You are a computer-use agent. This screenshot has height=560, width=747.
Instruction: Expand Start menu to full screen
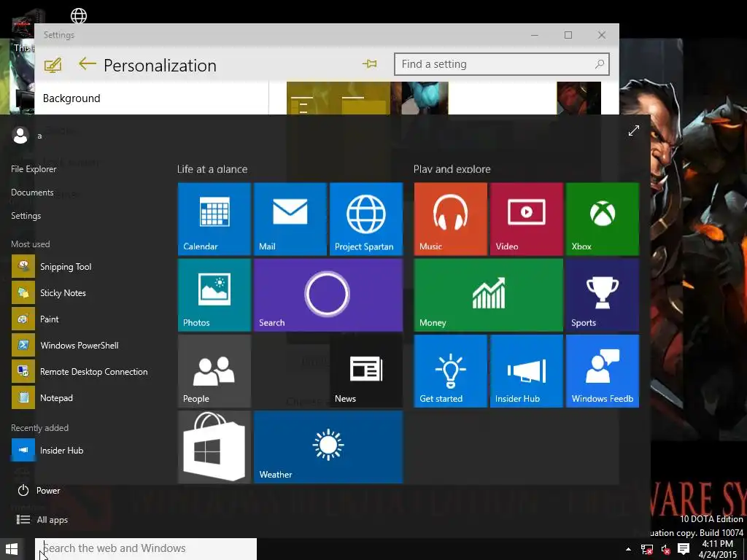click(634, 131)
